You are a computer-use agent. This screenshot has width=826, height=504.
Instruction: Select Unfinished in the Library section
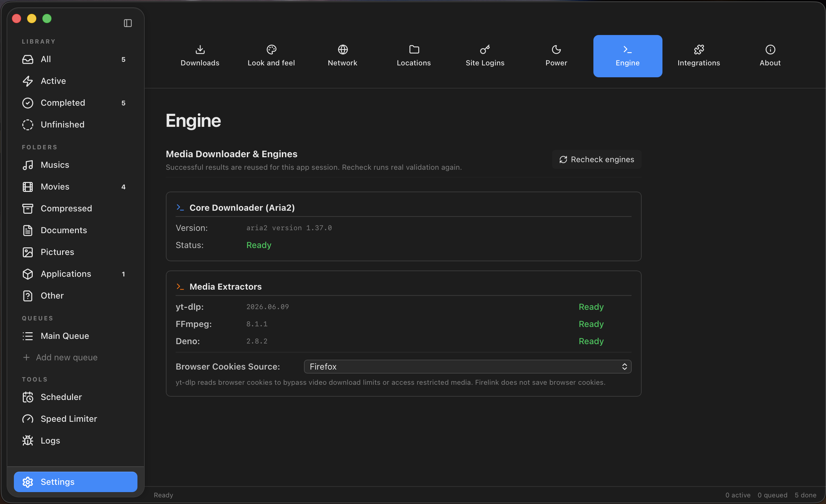point(75,125)
